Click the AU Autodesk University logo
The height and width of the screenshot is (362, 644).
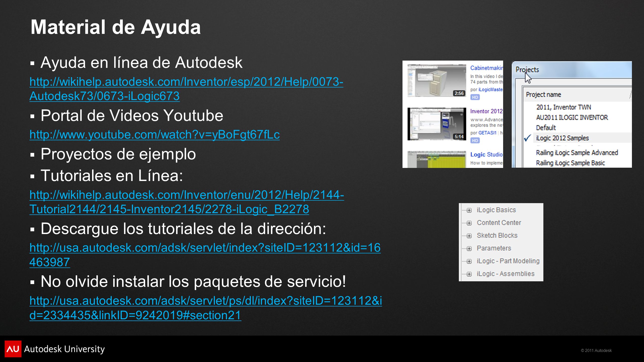pos(55,349)
